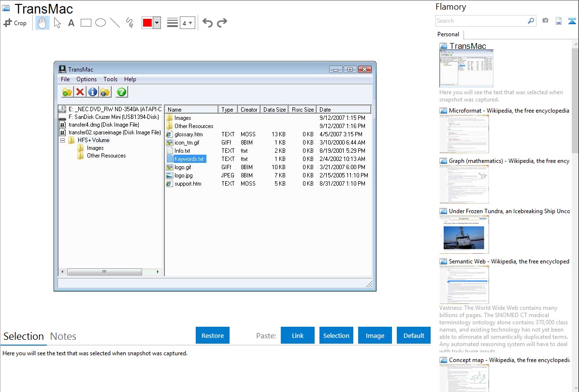Image resolution: width=579 pixels, height=392 pixels.
Task: Click the red X delete toolbar icon
Action: 80,92
